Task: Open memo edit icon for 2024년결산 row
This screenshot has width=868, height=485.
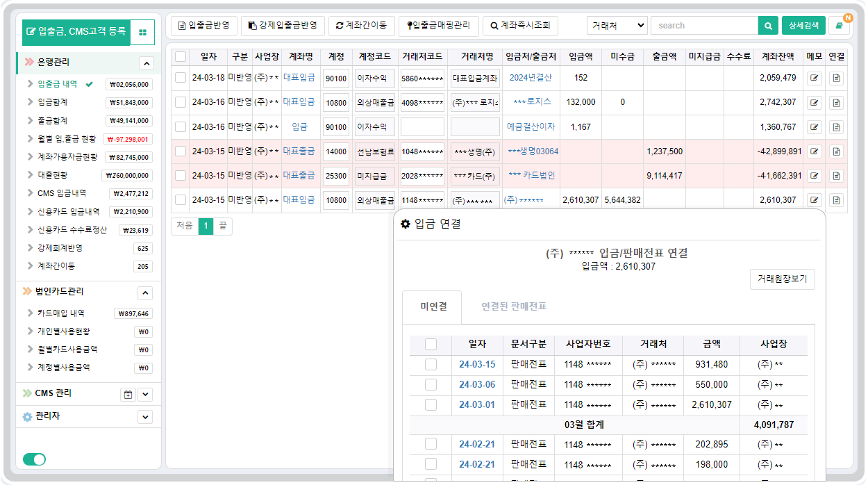Action: 814,78
